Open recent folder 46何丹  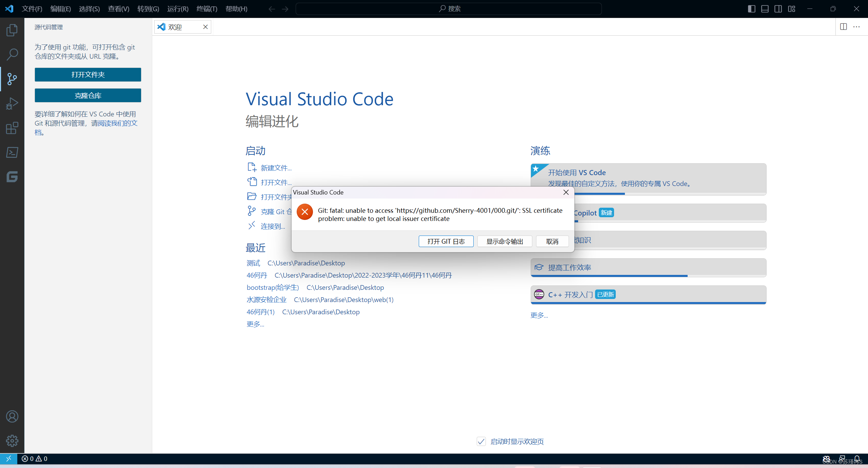click(257, 275)
